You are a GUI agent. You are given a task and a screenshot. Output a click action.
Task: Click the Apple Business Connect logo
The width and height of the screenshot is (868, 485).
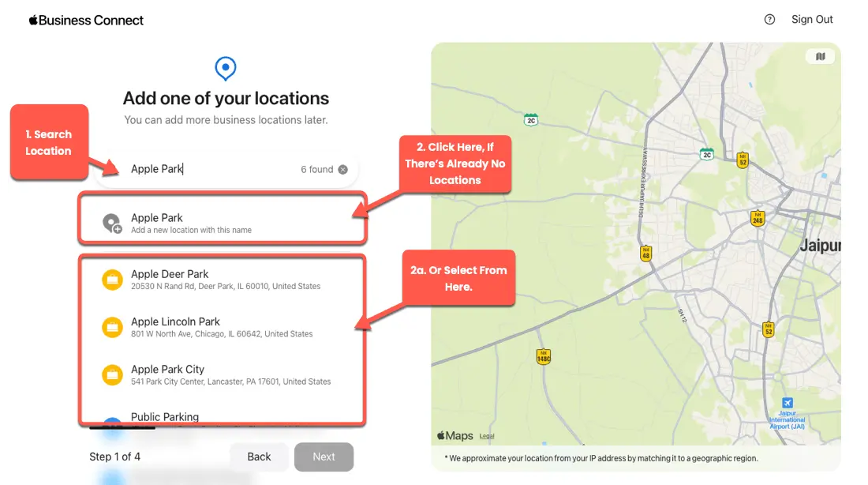(86, 21)
